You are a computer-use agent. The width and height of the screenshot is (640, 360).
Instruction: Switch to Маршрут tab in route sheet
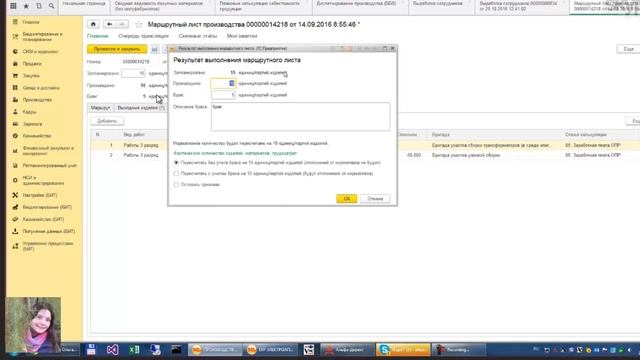tap(101, 108)
